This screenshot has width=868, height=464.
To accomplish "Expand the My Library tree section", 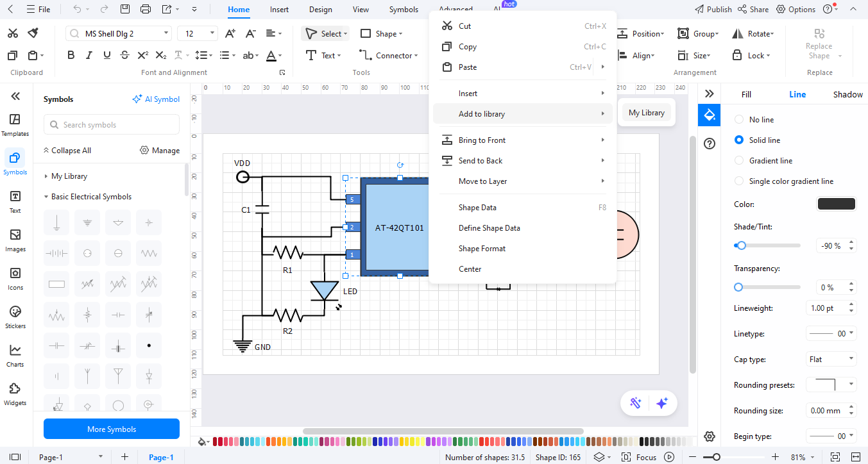I will click(x=46, y=176).
